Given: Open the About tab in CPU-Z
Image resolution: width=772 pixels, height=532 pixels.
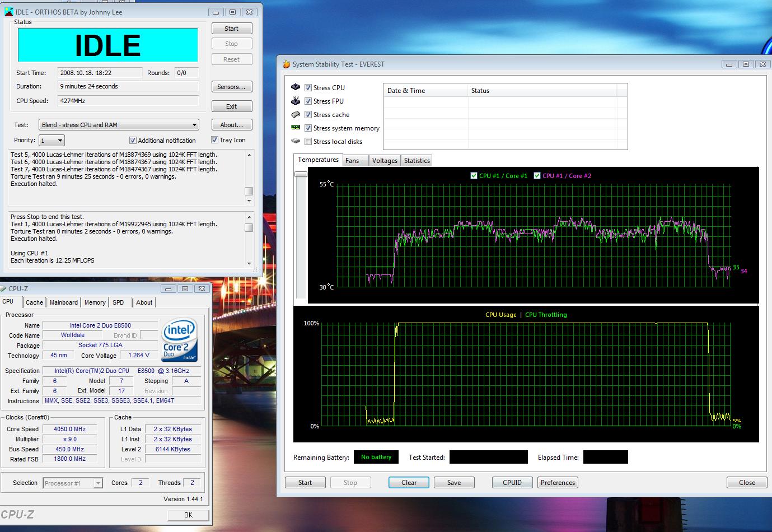Looking at the screenshot, I should coord(144,302).
